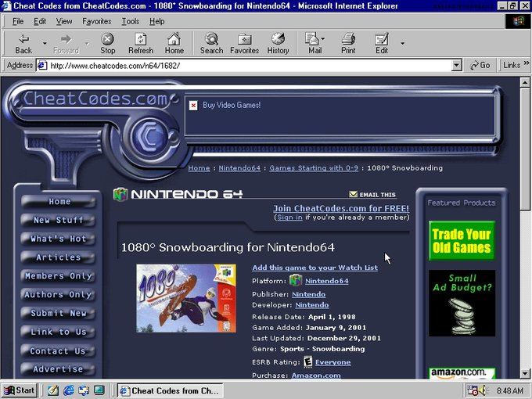Open Games Starting with 0-9 breadcrumb
This screenshot has height=399, width=532.
(314, 168)
